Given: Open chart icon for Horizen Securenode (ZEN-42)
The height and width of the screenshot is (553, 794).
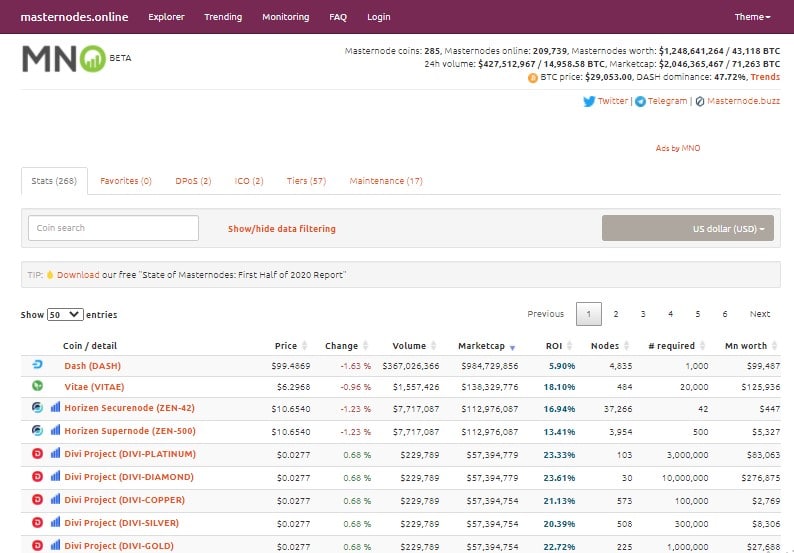Looking at the screenshot, I should (55, 407).
